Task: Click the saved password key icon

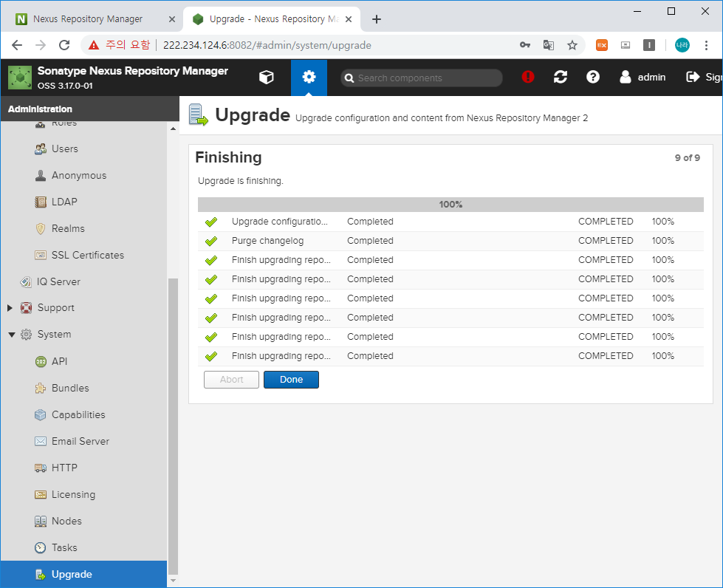Action: pyautogui.click(x=525, y=45)
